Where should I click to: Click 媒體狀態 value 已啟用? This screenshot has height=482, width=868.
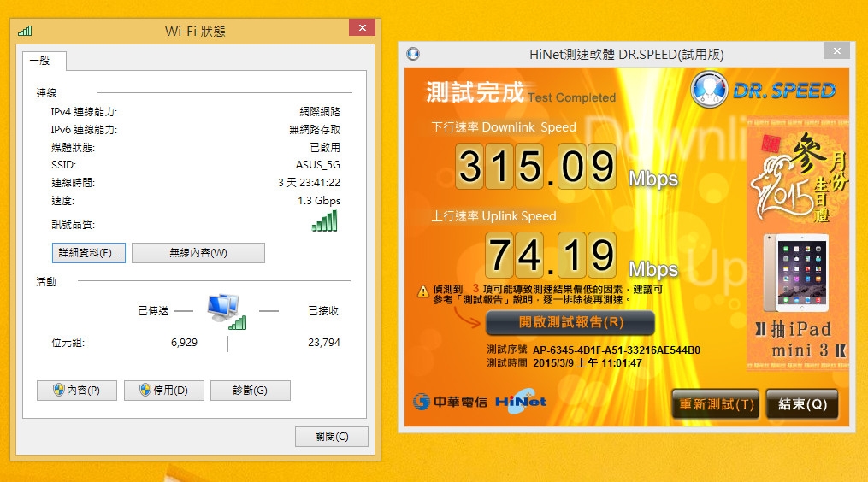[x=325, y=147]
